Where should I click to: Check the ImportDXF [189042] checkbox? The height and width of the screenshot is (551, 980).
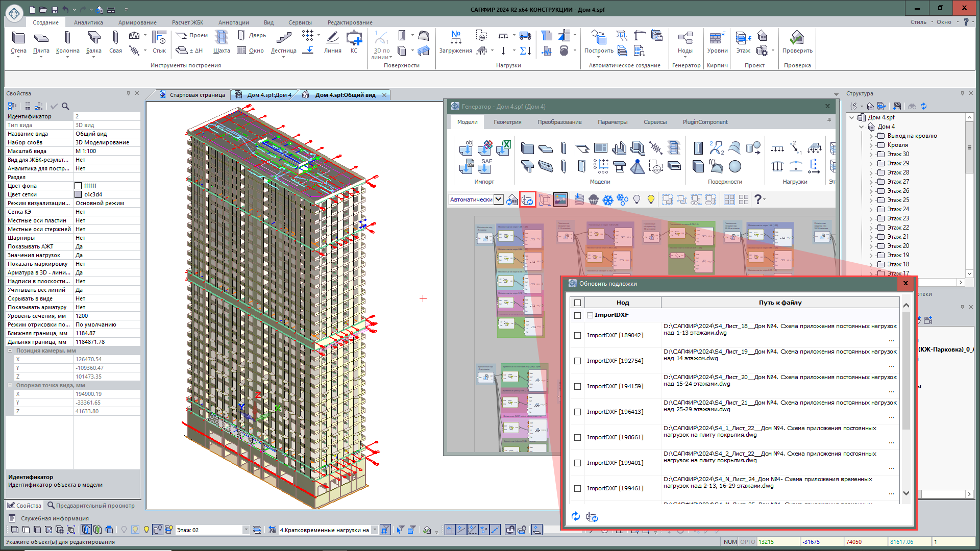pyautogui.click(x=577, y=335)
